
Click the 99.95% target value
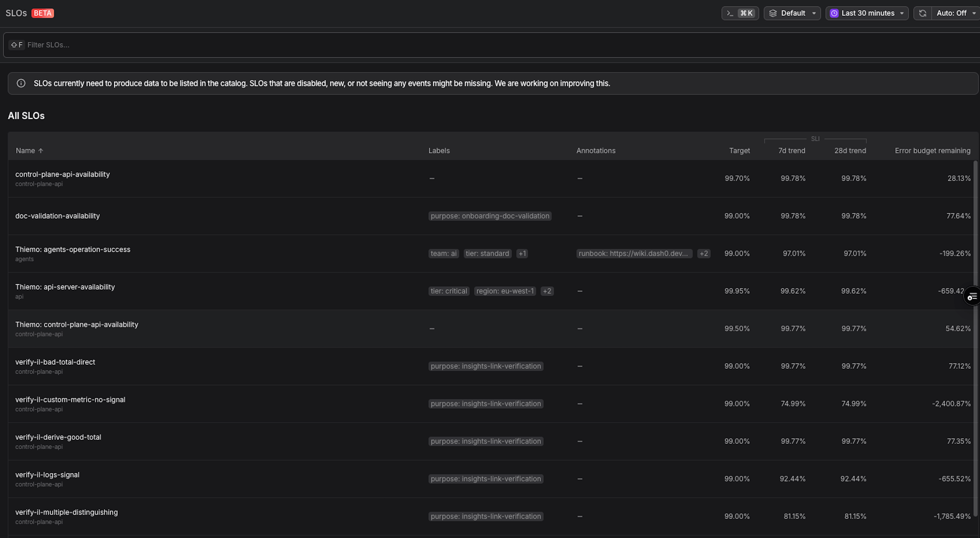[x=737, y=291]
